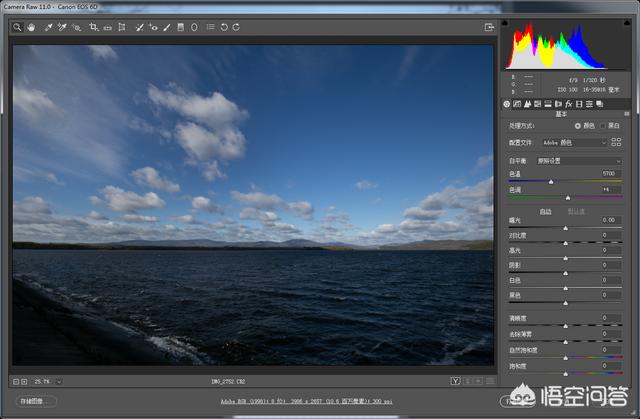Click the 默认值 default link
This screenshot has width=640, height=419.
(x=576, y=211)
